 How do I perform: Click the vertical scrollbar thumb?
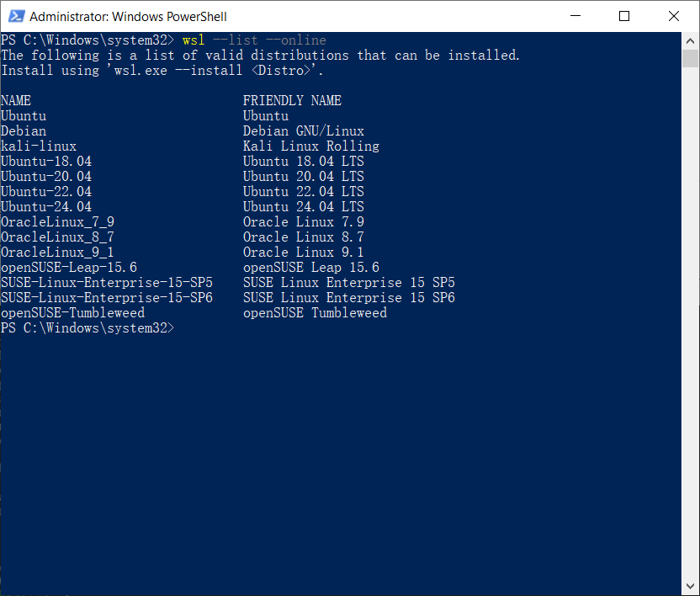(x=690, y=58)
